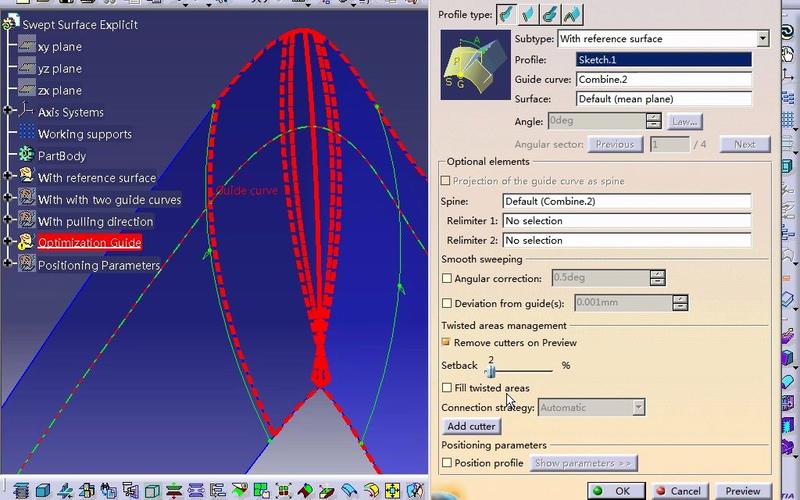Select Working supports in the tree
Viewport: 800px width, 500px height.
(85, 134)
